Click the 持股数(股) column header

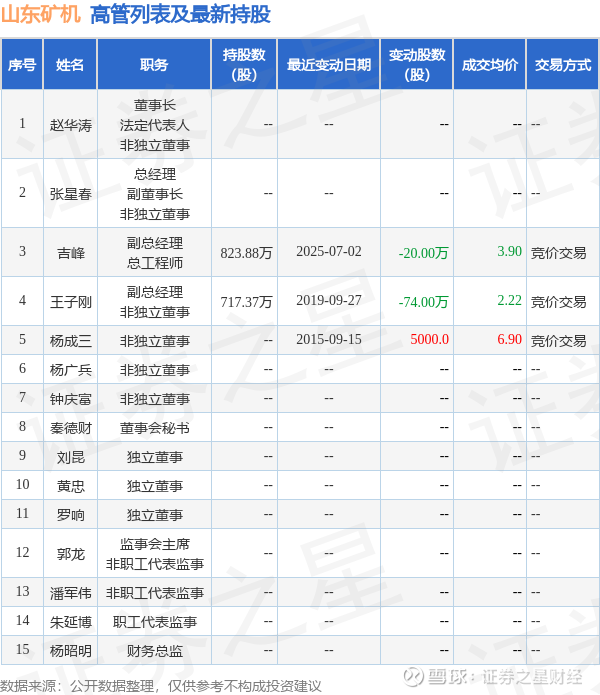tap(244, 65)
